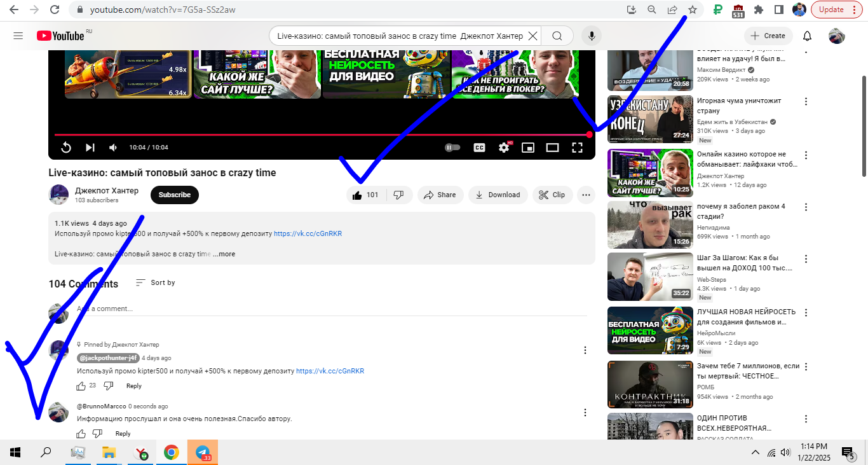Open the Create menu
The image size is (868, 465).
click(768, 36)
